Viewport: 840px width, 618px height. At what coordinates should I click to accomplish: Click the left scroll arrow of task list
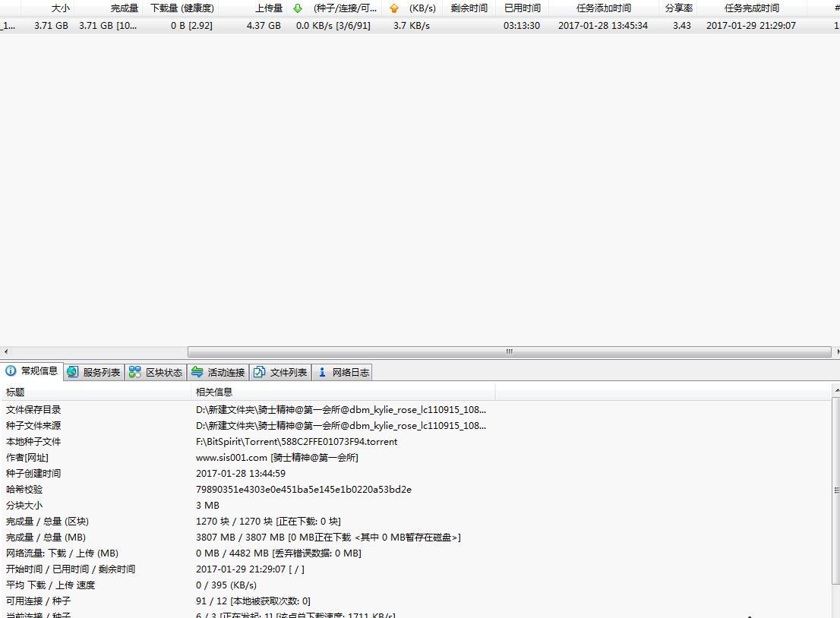pos(6,352)
